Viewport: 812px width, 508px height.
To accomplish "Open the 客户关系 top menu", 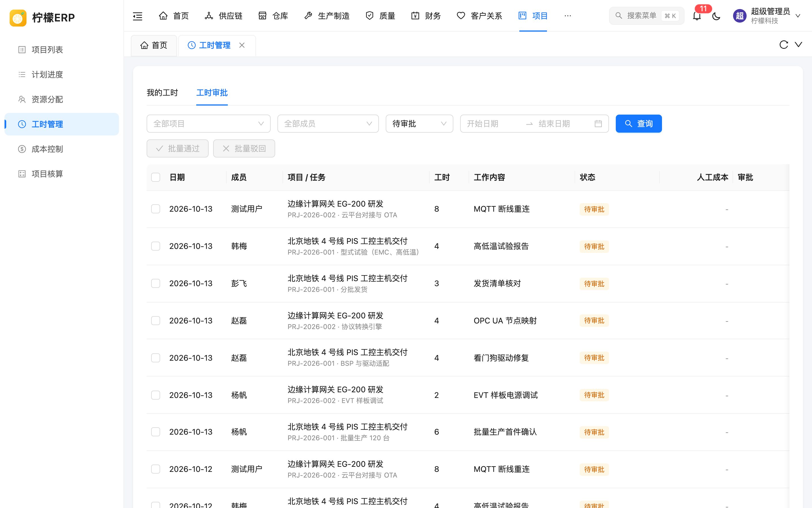I will click(480, 16).
